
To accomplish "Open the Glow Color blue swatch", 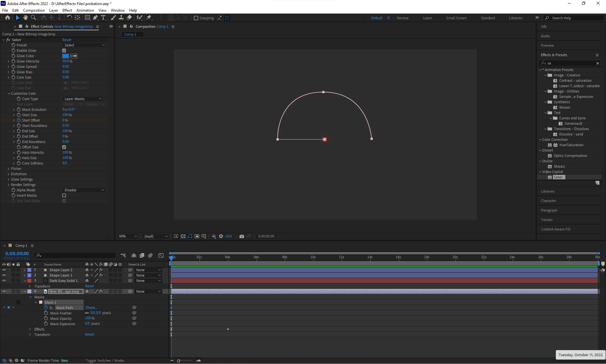I will coord(66,56).
